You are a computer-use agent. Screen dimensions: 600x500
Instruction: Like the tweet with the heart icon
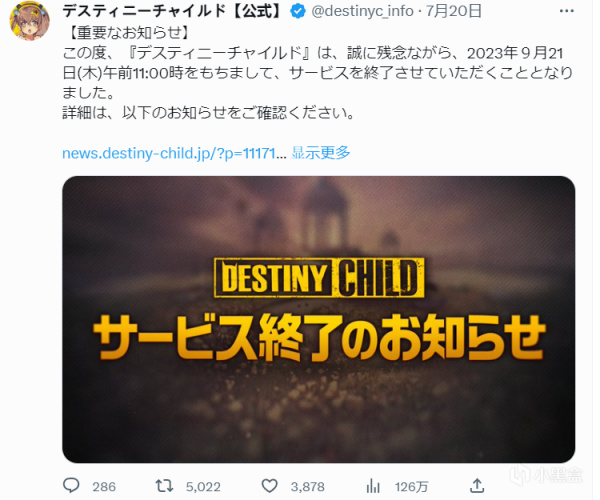[x=269, y=486]
